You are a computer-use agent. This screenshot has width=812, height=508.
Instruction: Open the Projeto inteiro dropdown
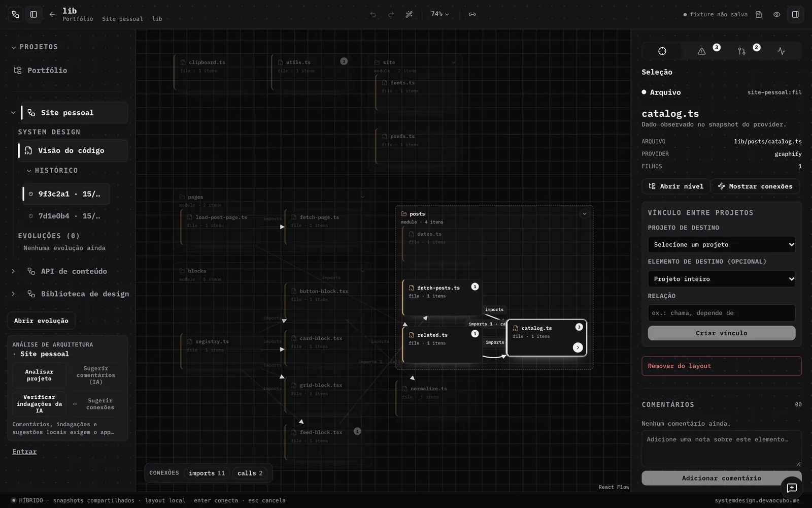click(721, 279)
